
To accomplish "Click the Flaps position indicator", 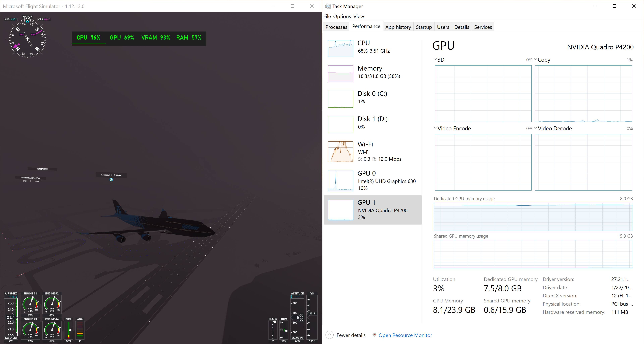I will coord(273,330).
